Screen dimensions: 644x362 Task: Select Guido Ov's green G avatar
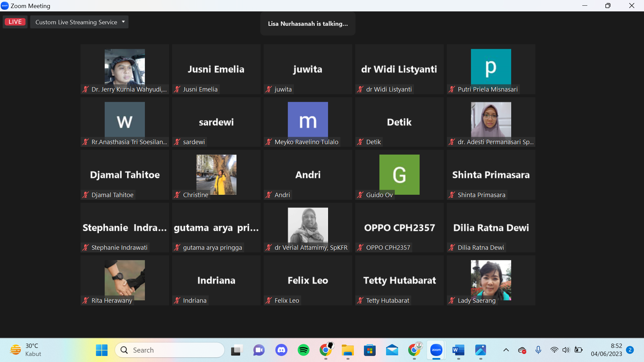pos(399,174)
